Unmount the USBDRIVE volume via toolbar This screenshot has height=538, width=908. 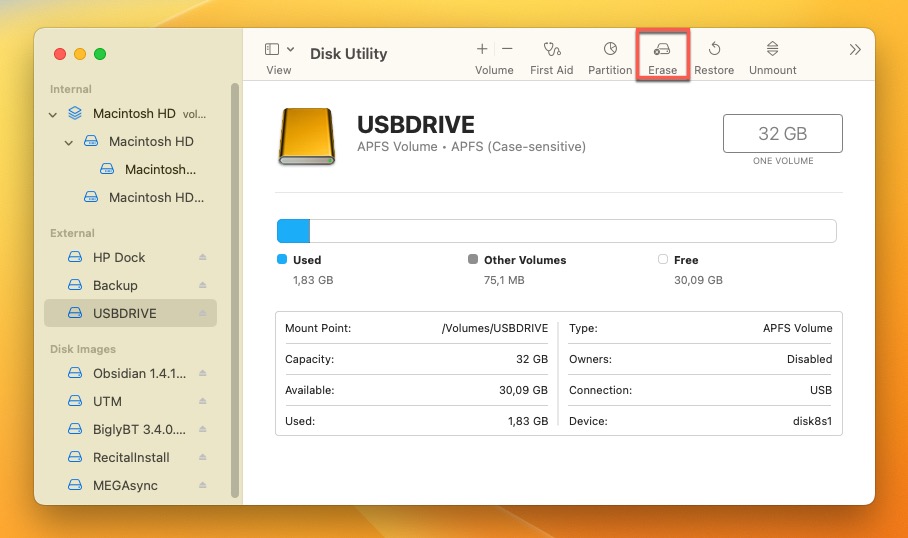(772, 58)
